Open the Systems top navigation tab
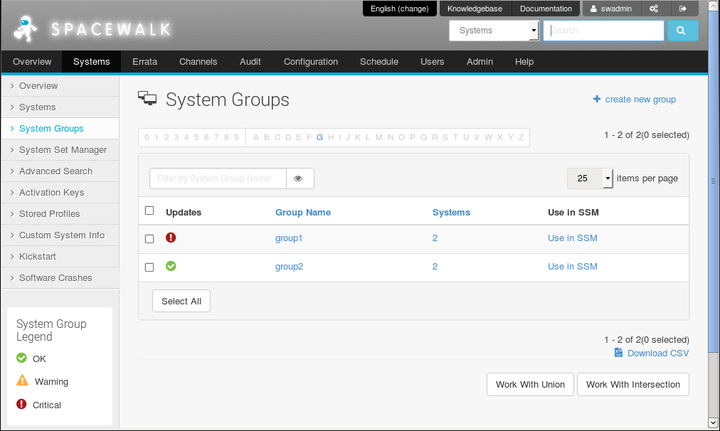The width and height of the screenshot is (720, 431). 91,62
